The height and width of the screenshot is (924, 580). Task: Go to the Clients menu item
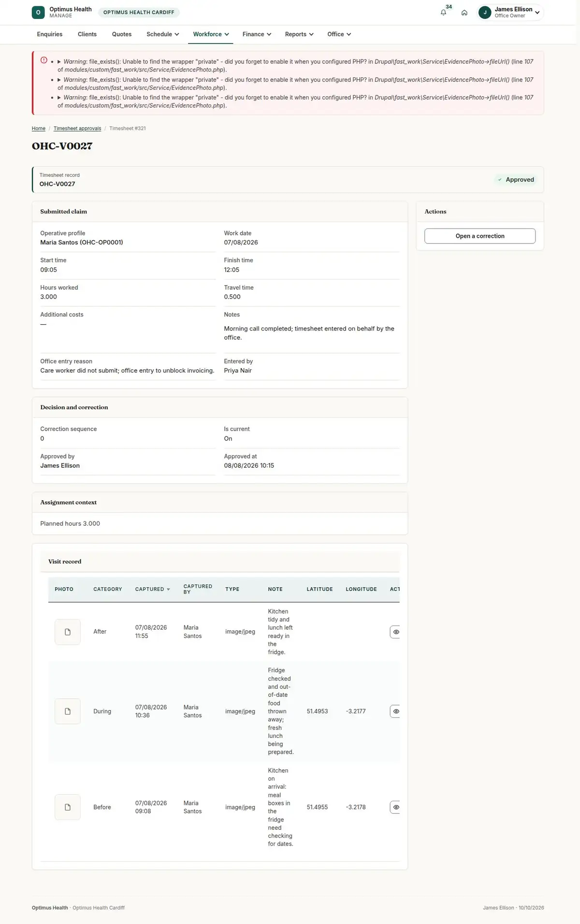[87, 34]
